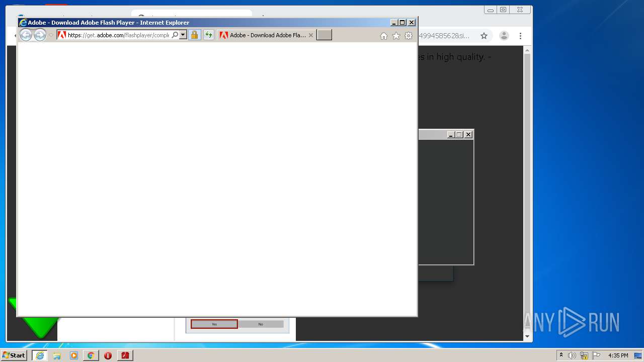Viewport: 644px width, 362px height.
Task: Open the Favorites star in Internet Explorer
Action: (396, 36)
